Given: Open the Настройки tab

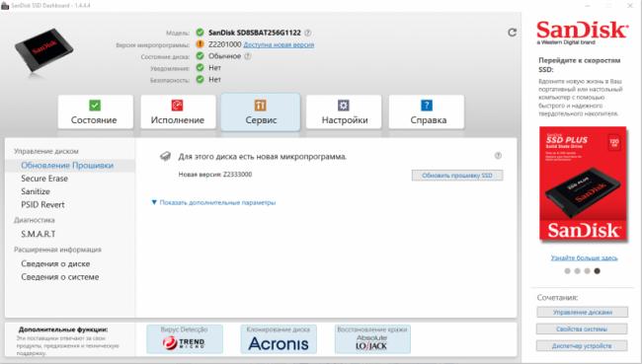Looking at the screenshot, I should (x=344, y=112).
